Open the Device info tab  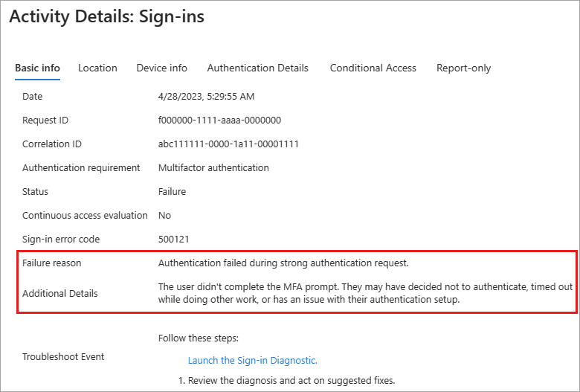coord(161,68)
